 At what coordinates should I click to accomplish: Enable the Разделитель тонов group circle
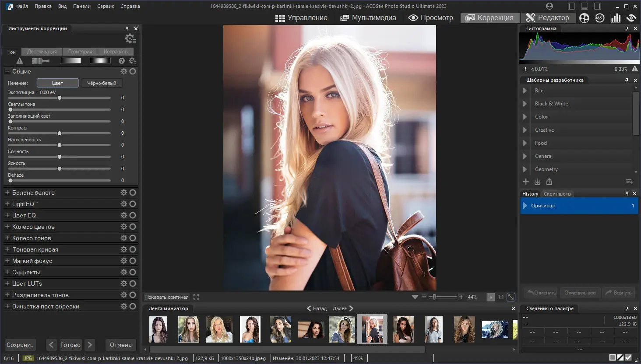(x=133, y=295)
